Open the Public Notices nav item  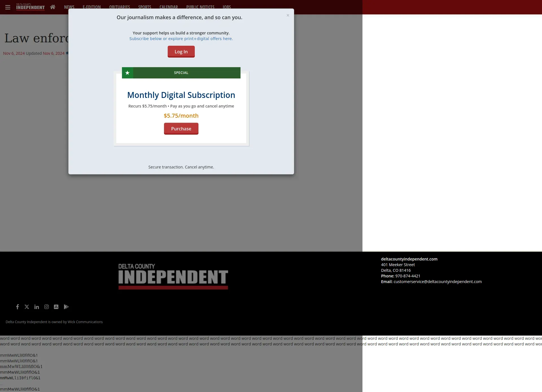coord(200,7)
